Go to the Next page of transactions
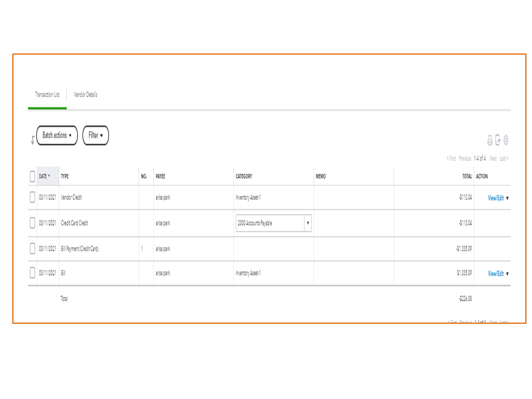This screenshot has height=399, width=532. click(x=493, y=158)
